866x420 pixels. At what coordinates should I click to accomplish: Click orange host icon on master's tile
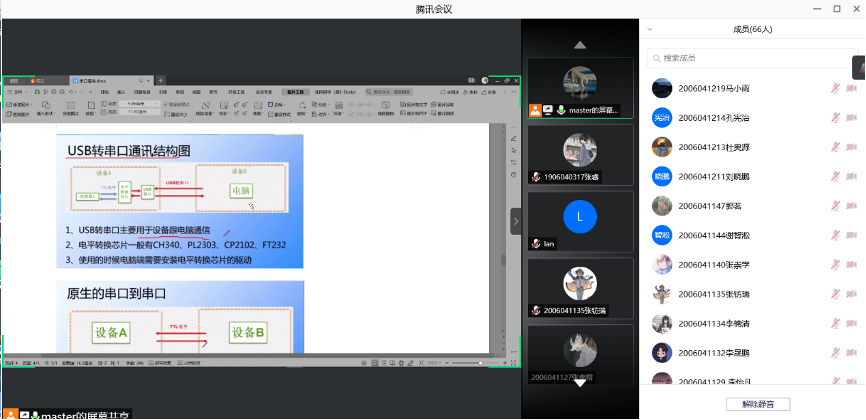click(x=536, y=109)
